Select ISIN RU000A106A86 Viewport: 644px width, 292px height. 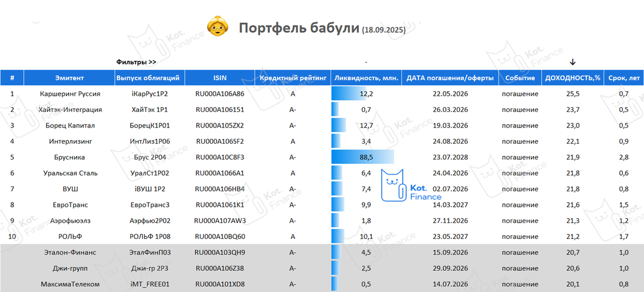pyautogui.click(x=220, y=94)
